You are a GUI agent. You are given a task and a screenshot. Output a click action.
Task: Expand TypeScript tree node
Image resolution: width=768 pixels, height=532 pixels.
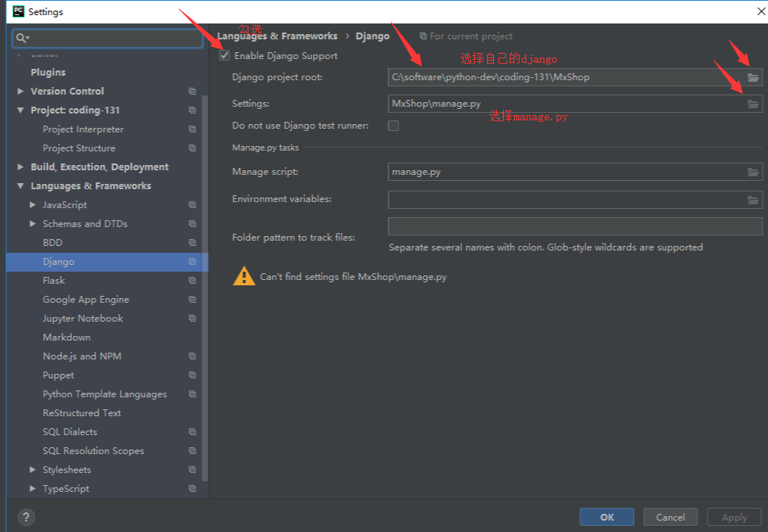(x=33, y=488)
